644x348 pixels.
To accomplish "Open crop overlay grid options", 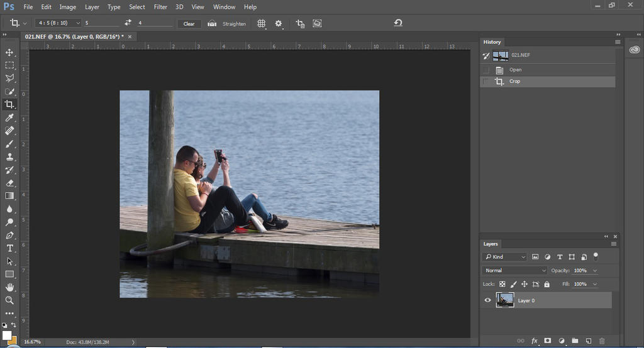I will coord(262,23).
